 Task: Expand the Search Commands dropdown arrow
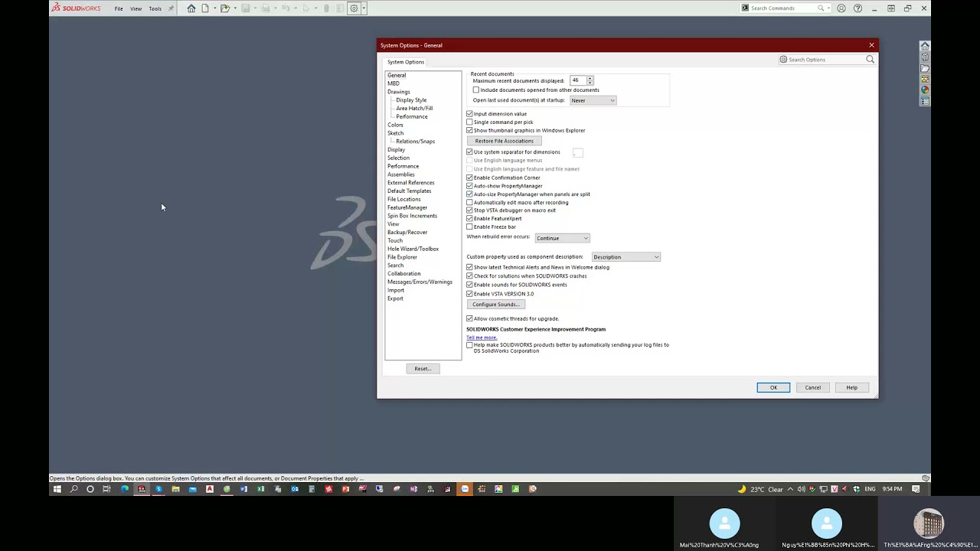(828, 8)
